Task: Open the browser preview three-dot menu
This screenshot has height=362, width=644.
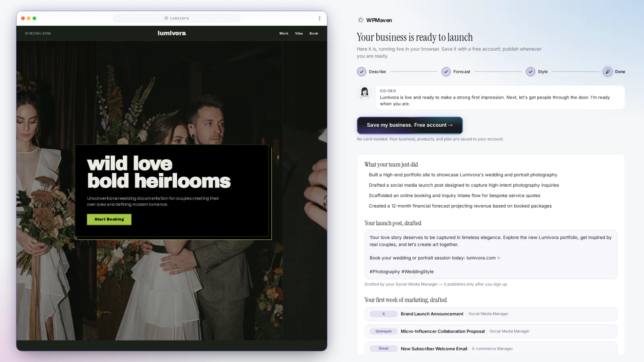Action: click(320, 19)
